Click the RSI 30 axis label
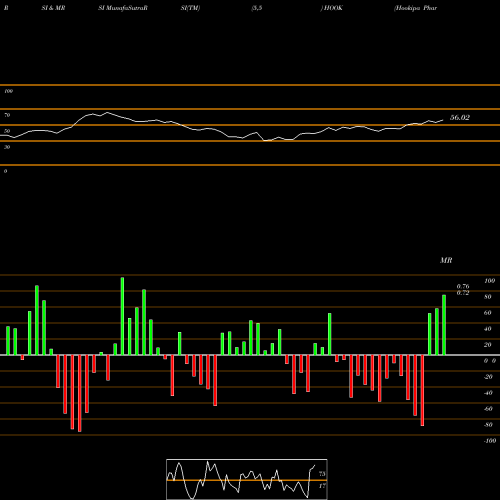This screenshot has height=500, width=500. [7, 147]
